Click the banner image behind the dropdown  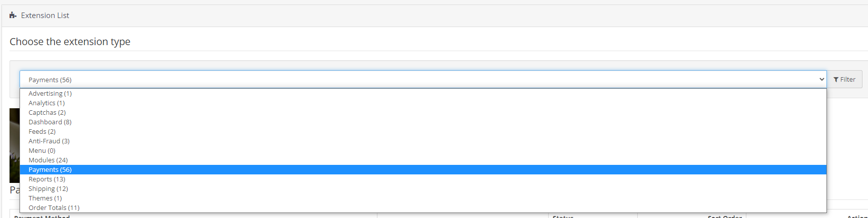point(14,145)
